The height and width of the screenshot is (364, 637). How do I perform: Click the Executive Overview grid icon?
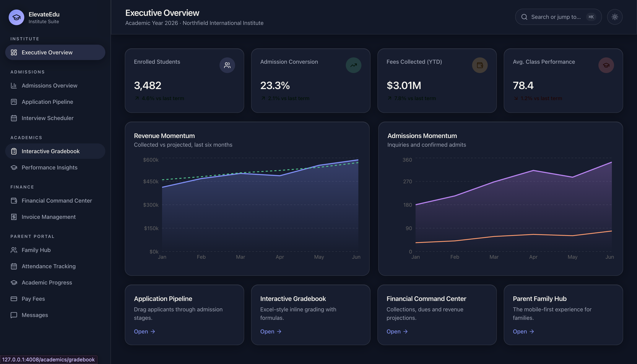(x=14, y=52)
